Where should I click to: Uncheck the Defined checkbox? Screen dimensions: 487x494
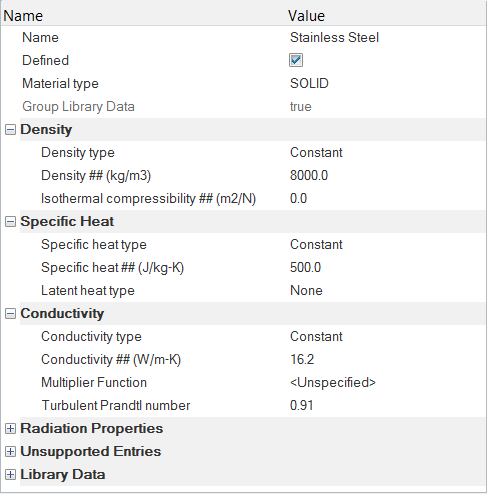(x=296, y=60)
